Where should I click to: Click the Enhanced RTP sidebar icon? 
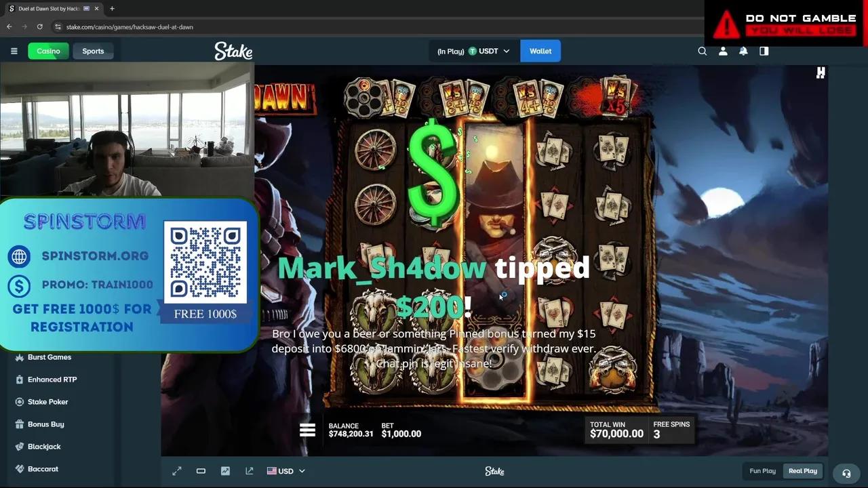[20, 380]
